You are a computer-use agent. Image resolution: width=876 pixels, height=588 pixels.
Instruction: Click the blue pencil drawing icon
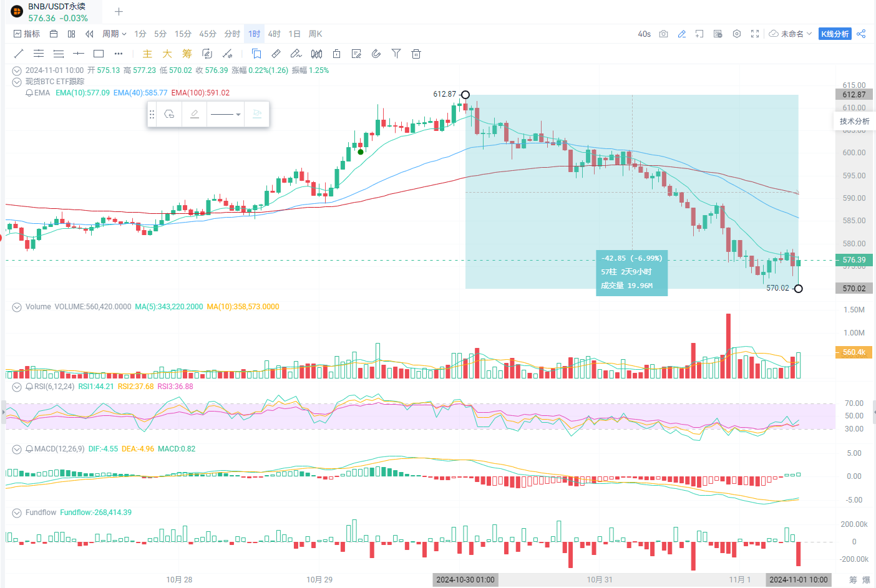pos(681,34)
